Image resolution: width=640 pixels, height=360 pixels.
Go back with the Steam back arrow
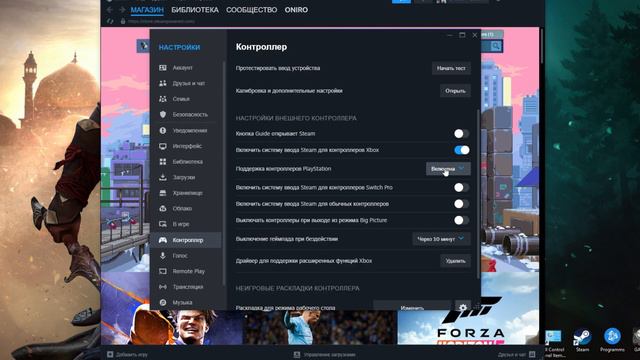tap(110, 9)
